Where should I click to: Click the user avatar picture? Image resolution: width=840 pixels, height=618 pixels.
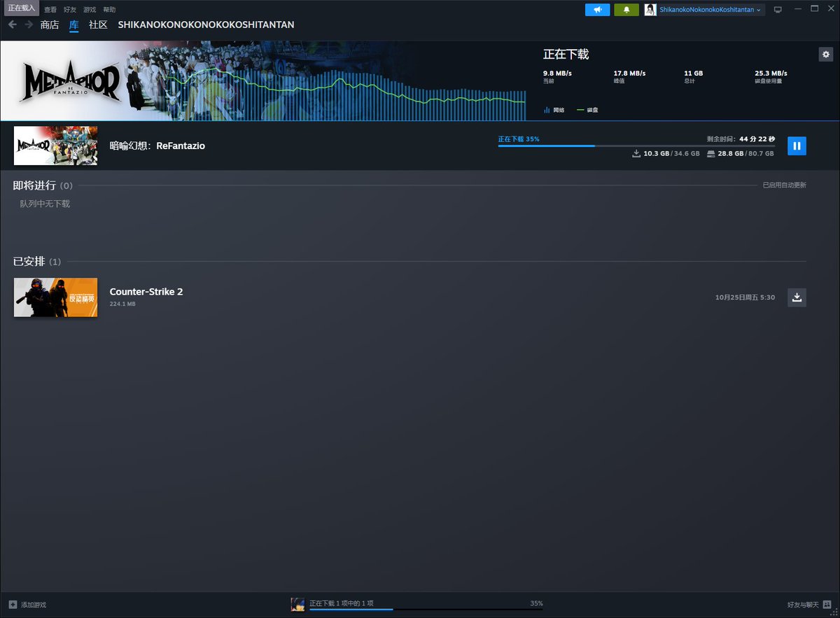(650, 10)
